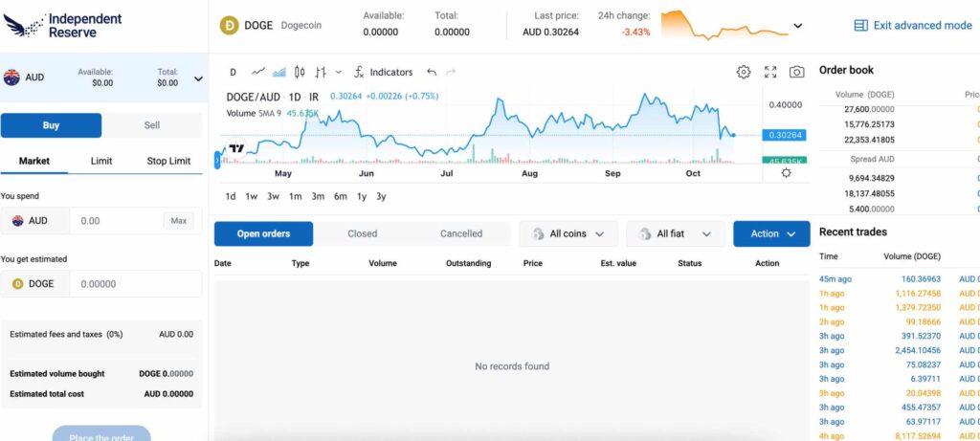Set chart range to 1w
The image size is (980, 441).
tap(252, 196)
